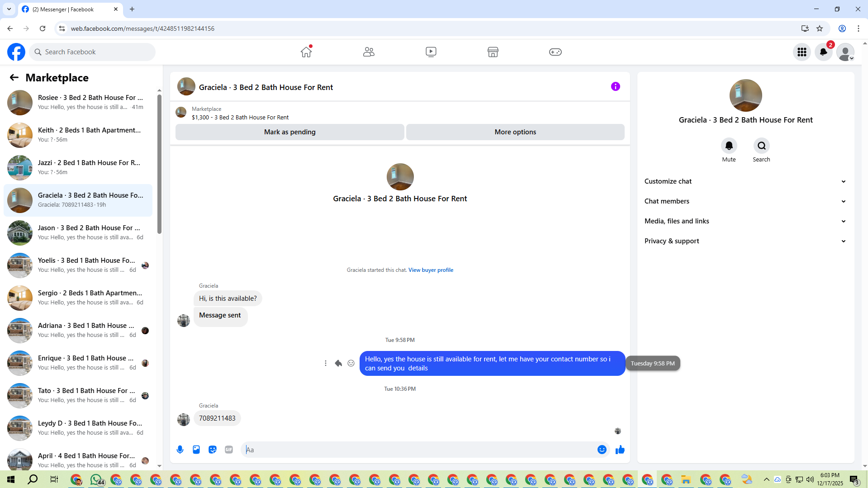Viewport: 868px width, 488px height.
Task: Click the Search Facebook field
Action: 92,52
